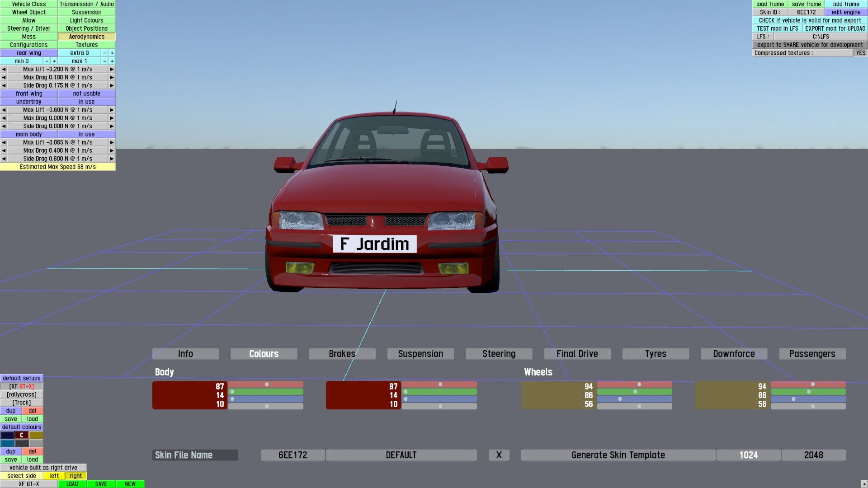Increase rear wing Max Lift with right arrow
Screen dimensions: 868x488
112,69
